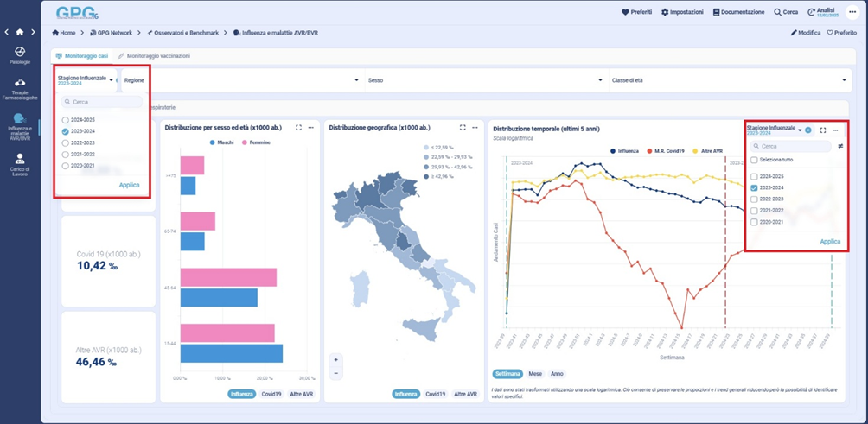868x424 pixels.
Task: Select the 2020-2021 radio option in left list
Action: (x=66, y=165)
